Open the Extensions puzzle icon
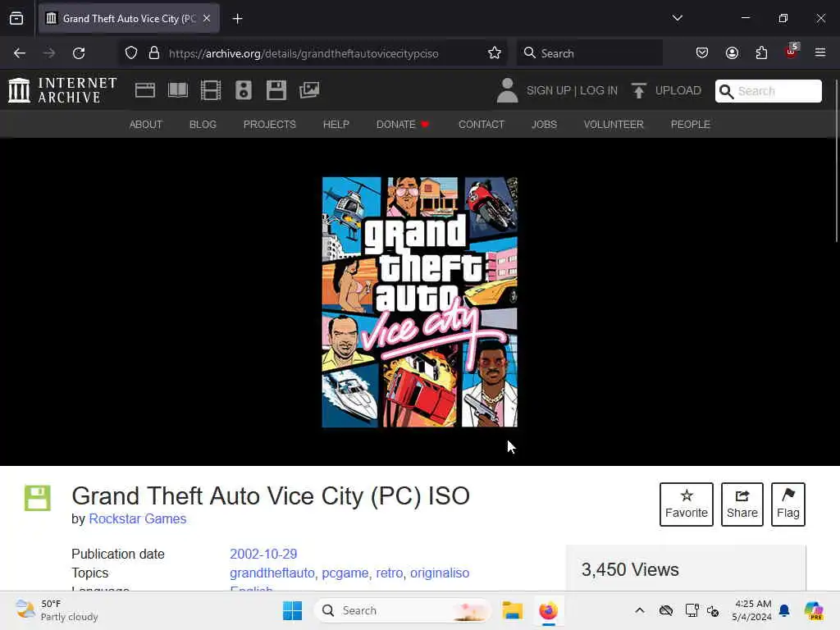 (761, 53)
